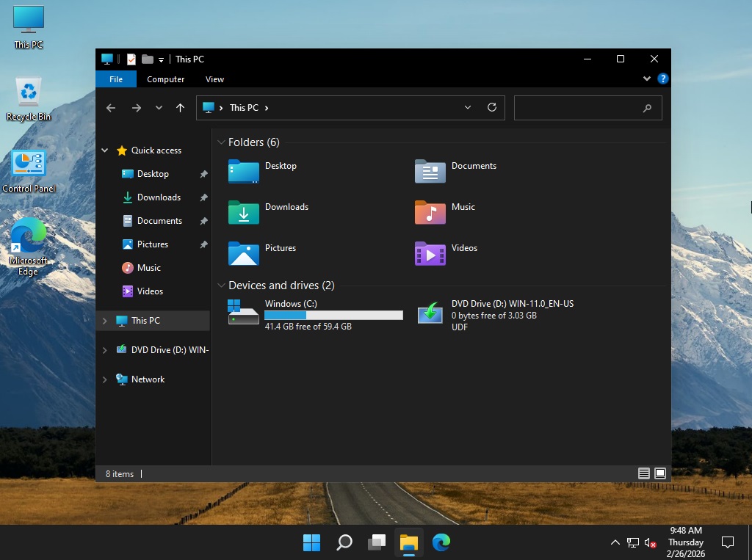Expand the Network tree node
This screenshot has width=752, height=560.
pyautogui.click(x=104, y=379)
